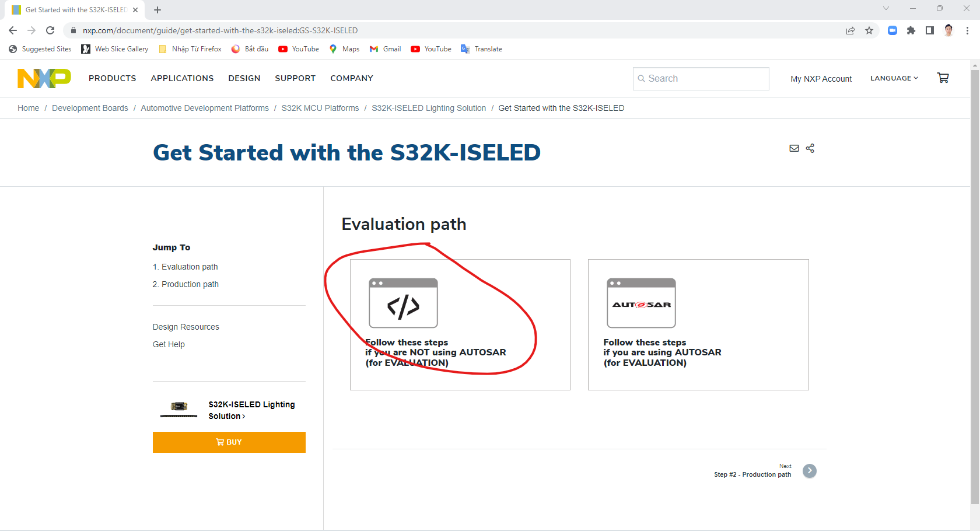Click the AUTOSAR evaluation window icon
The height and width of the screenshot is (531, 980).
(x=641, y=303)
